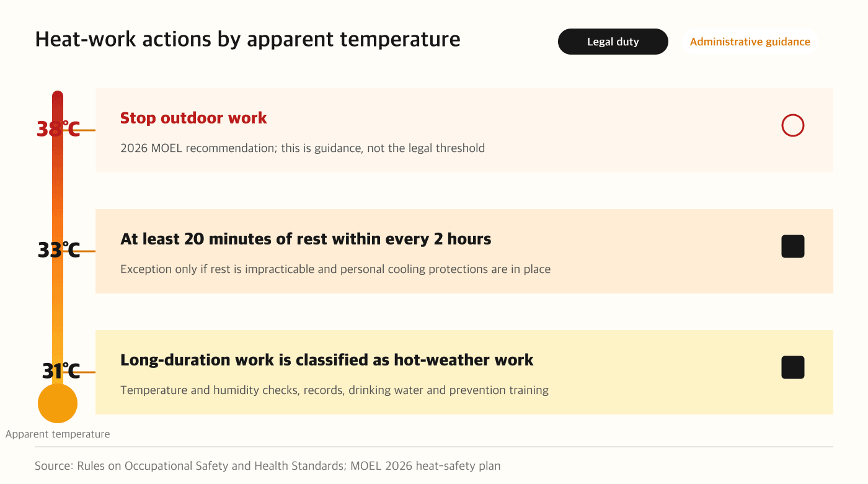Click the 2026 MOEL recommendation description

tap(303, 148)
